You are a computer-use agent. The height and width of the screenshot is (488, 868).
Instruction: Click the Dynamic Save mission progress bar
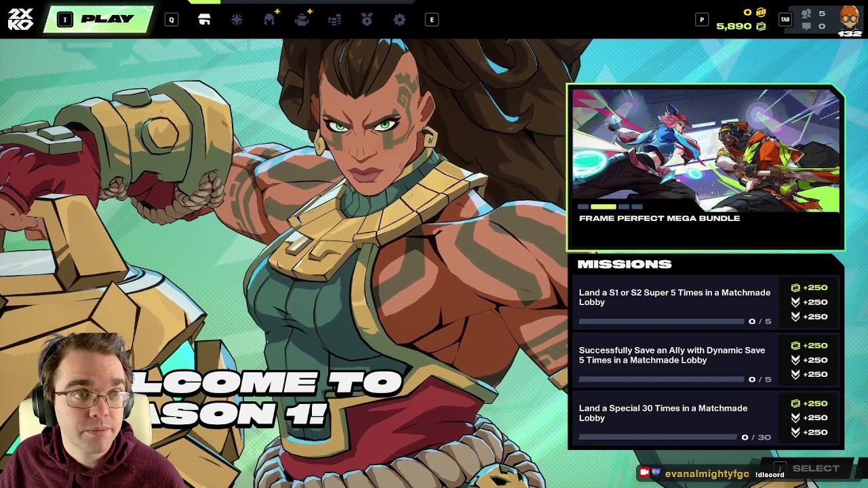pos(661,379)
